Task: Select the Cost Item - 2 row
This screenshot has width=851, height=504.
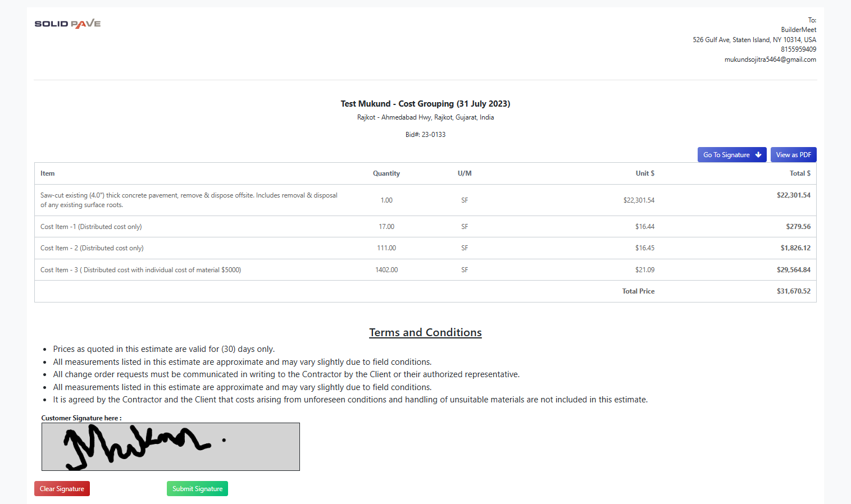Action: pyautogui.click(x=92, y=248)
